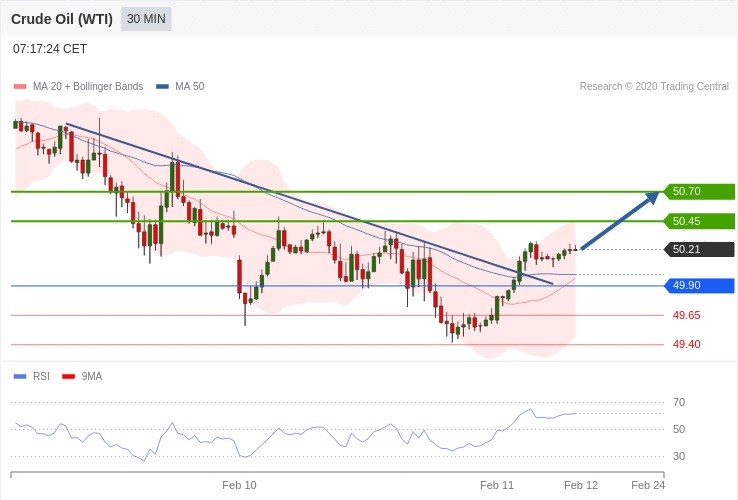Click the Feb 24 date label

coord(648,485)
